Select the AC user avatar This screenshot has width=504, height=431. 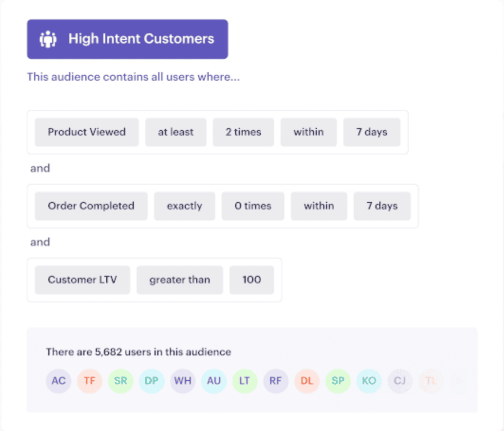pyautogui.click(x=59, y=381)
